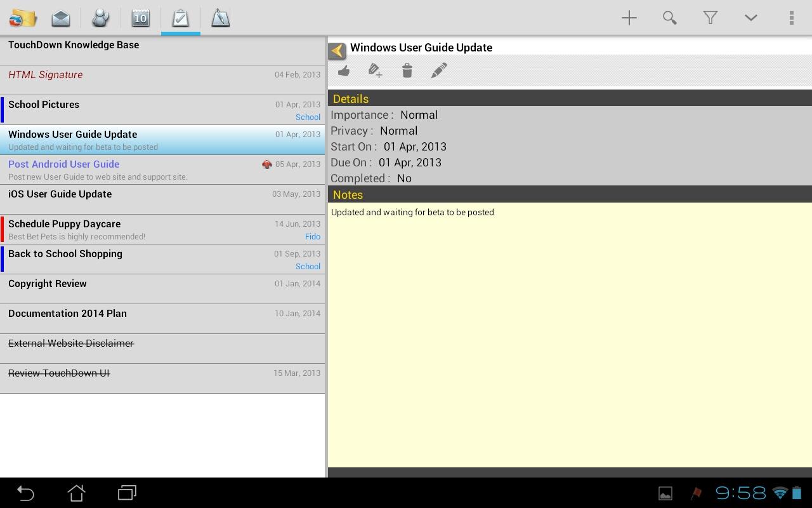The width and height of the screenshot is (812, 508).
Task: Switch to the Calendar tab
Action: [140, 18]
